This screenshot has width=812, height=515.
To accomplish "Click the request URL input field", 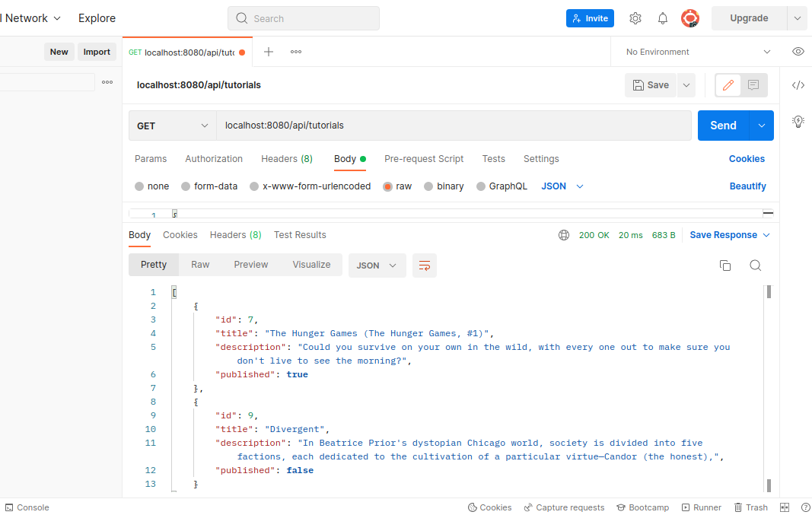I will coord(454,126).
